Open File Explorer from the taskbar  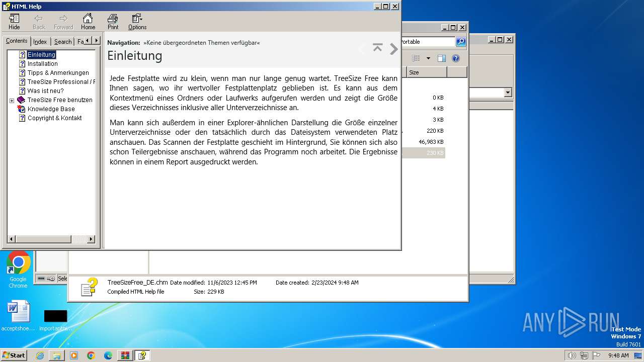57,355
